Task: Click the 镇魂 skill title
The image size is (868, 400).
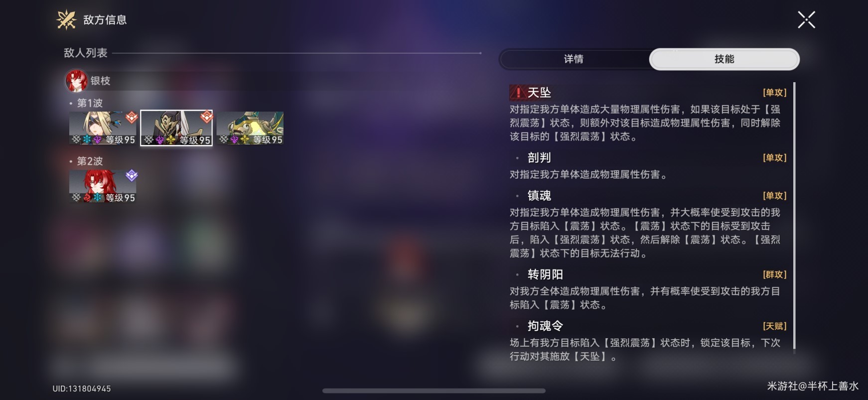Action: pos(539,196)
